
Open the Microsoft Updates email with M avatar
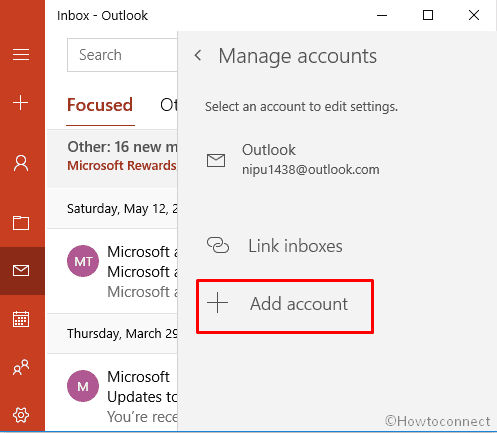coord(112,393)
